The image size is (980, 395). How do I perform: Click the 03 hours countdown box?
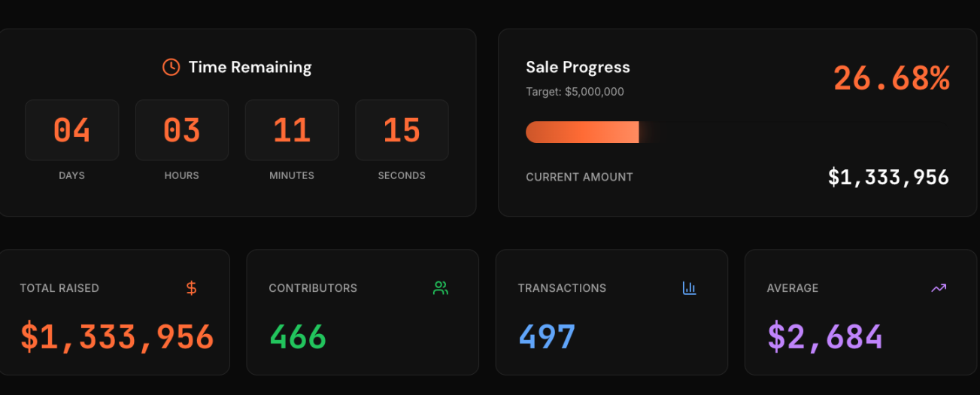point(182,130)
